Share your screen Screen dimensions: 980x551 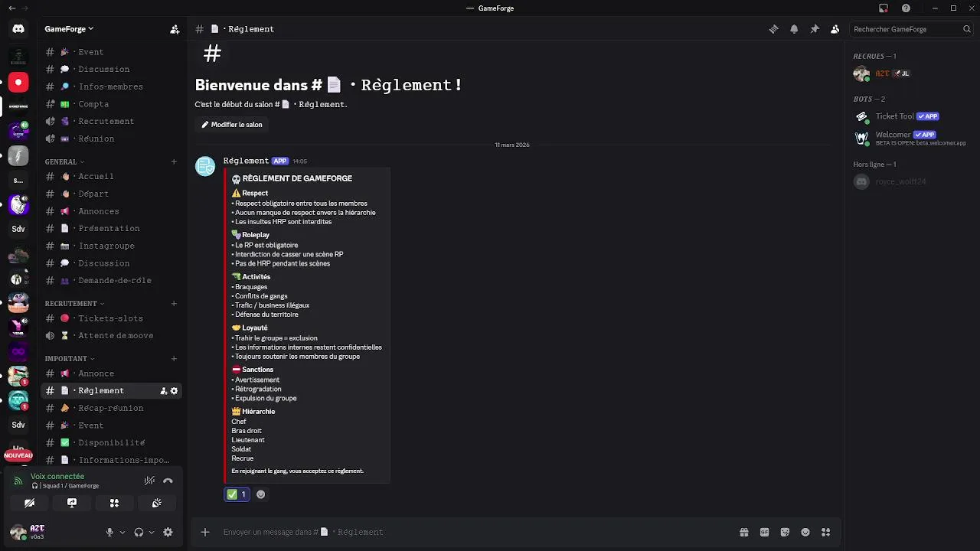click(72, 503)
